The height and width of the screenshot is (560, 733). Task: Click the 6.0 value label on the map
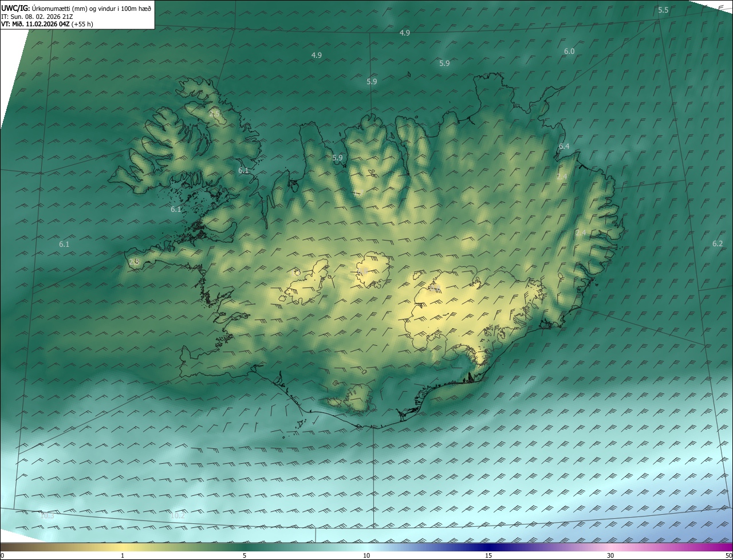[569, 51]
